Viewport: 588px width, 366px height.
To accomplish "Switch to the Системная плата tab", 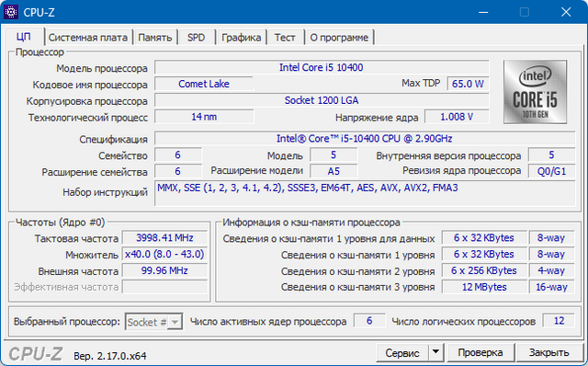I will coord(88,38).
